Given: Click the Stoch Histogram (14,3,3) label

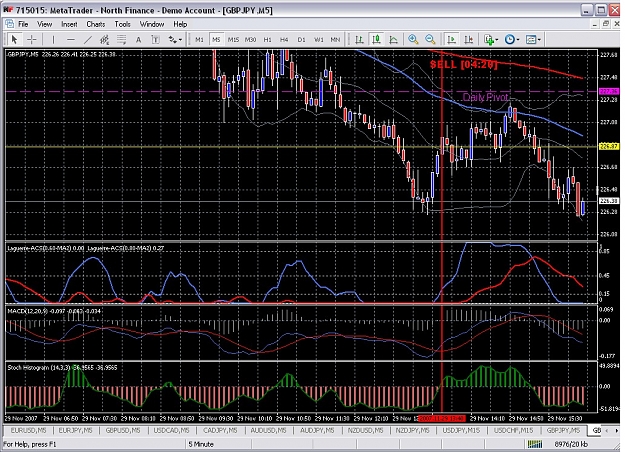Looking at the screenshot, I should pos(37,367).
